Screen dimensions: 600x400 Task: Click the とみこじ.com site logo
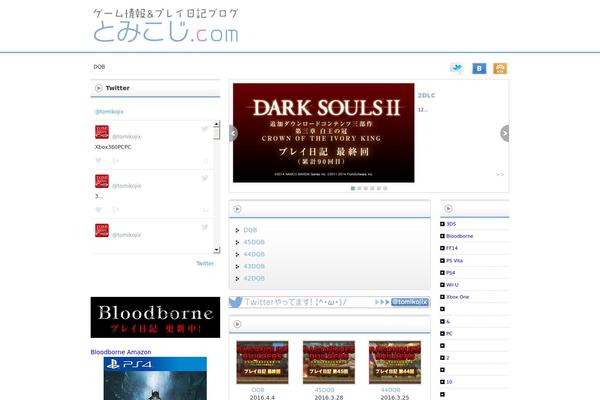[166, 26]
